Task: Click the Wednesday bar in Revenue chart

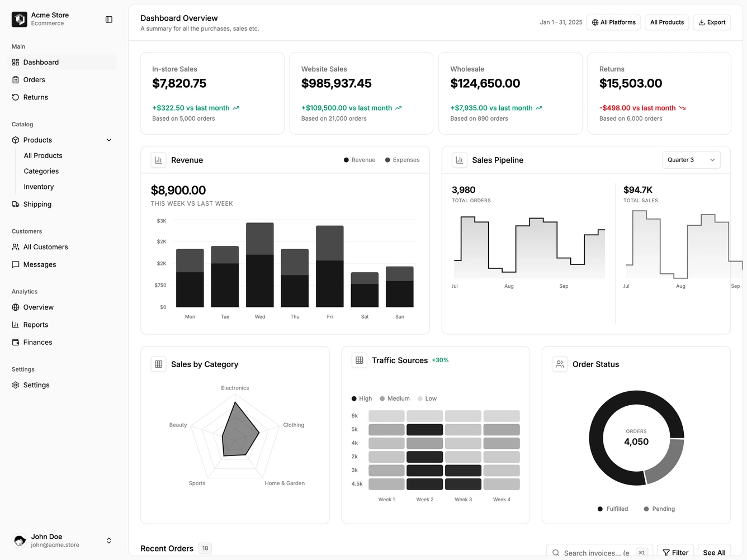Action: tap(260, 265)
